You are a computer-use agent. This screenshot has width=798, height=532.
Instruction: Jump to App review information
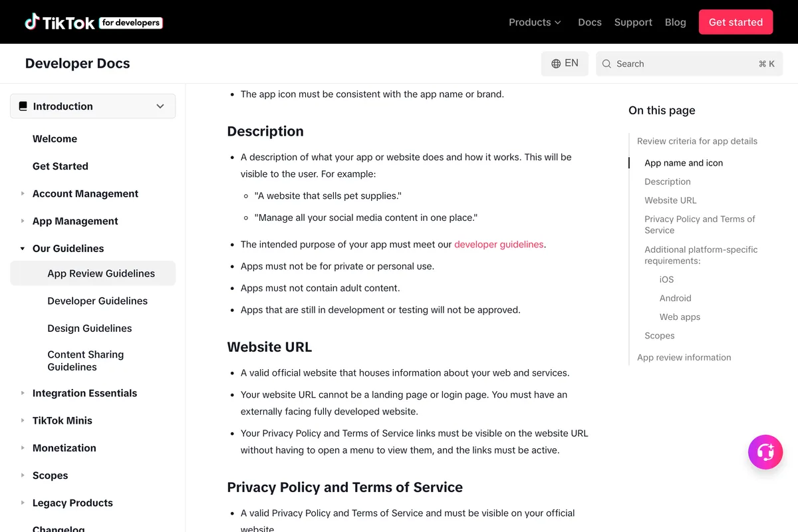coord(684,357)
